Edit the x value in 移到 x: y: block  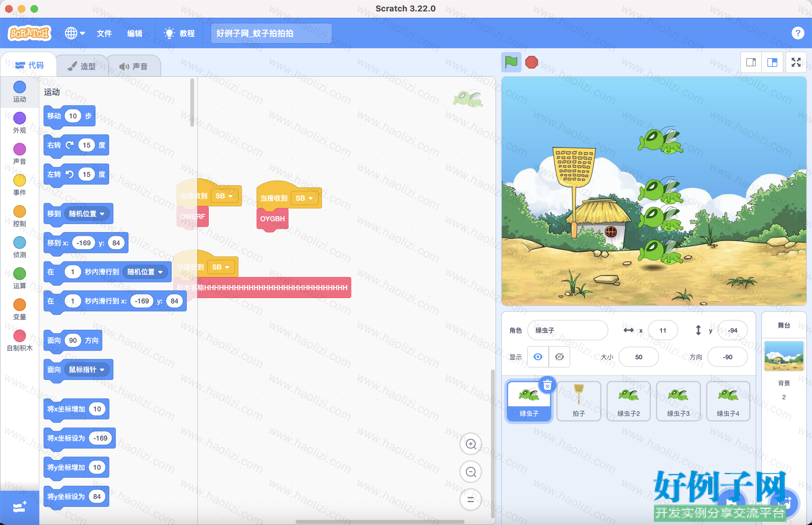[83, 243]
